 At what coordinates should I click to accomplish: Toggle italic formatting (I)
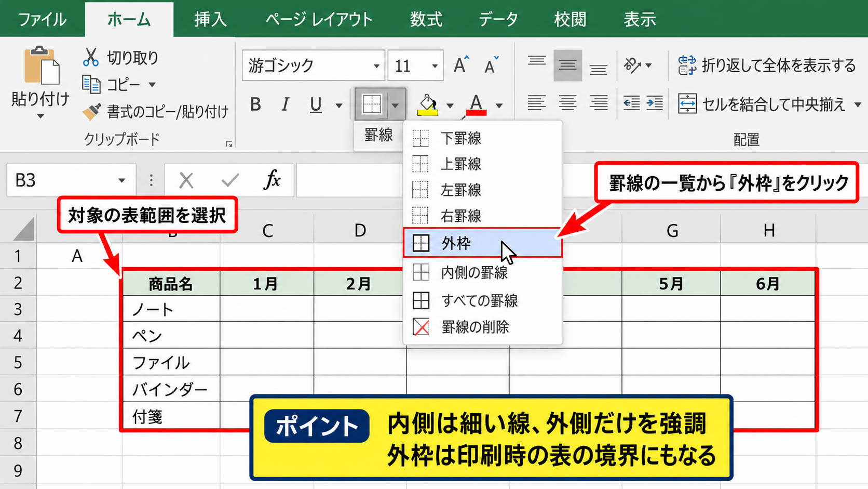tap(285, 104)
